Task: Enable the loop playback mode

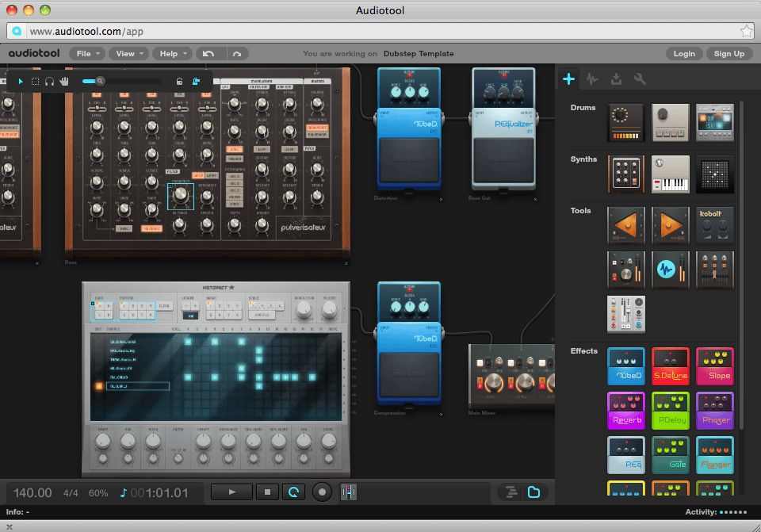Action: point(293,492)
